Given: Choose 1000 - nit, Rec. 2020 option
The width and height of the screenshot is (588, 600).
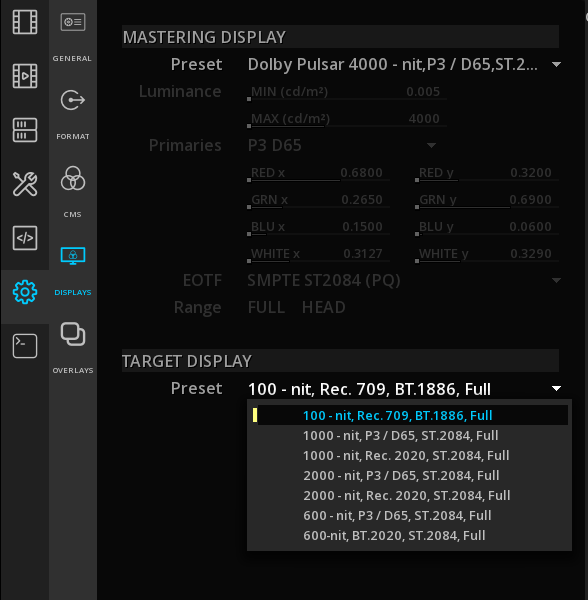Looking at the screenshot, I should (409, 455).
